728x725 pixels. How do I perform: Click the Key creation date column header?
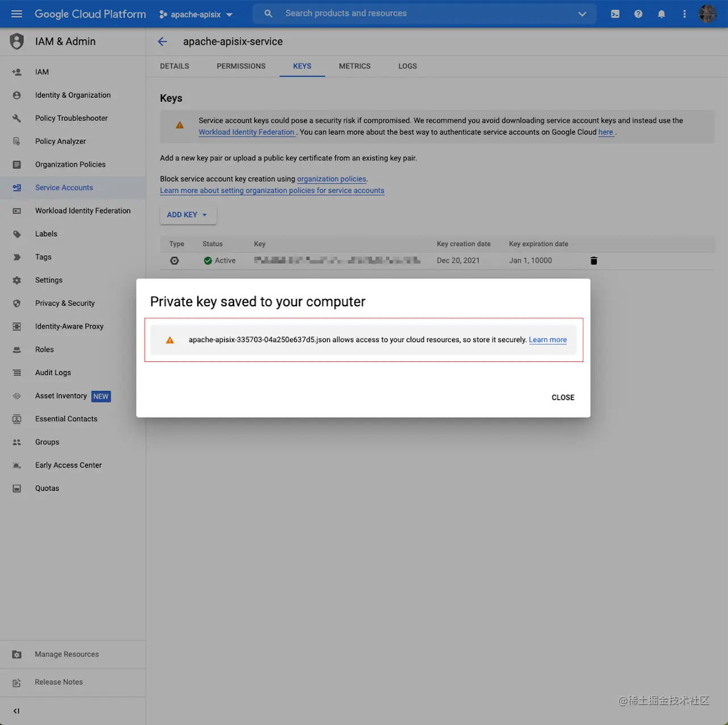463,244
